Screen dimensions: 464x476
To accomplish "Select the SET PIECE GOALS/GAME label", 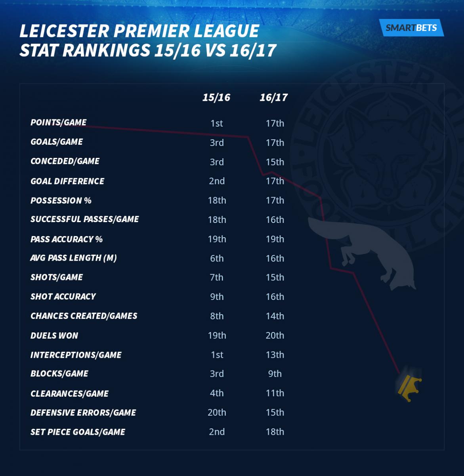I will (x=78, y=432).
